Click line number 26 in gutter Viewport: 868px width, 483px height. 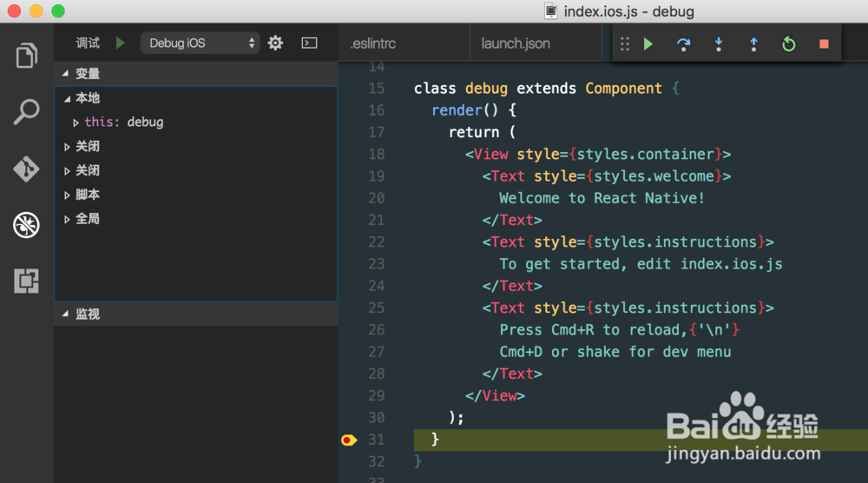[x=377, y=329]
